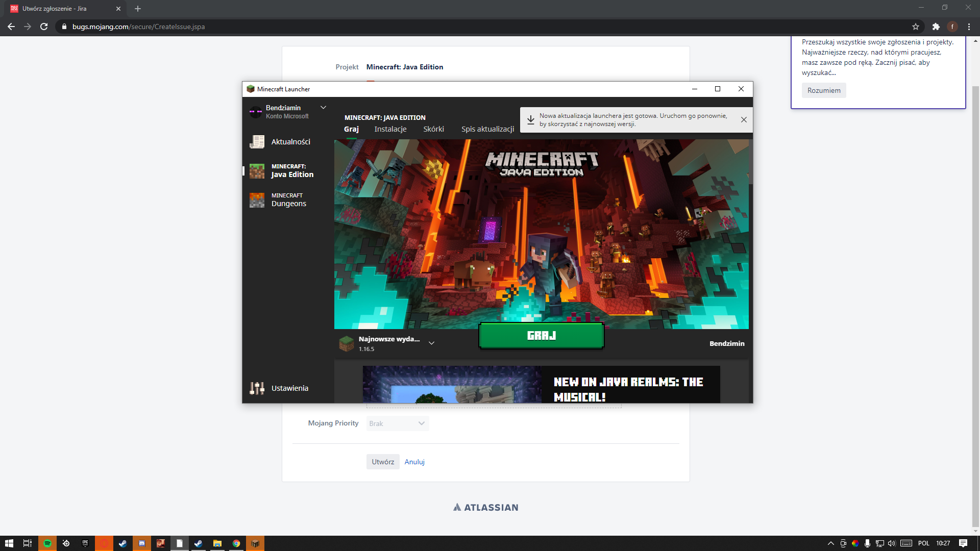
Task: Switch to Instalacje tab
Action: [390, 129]
